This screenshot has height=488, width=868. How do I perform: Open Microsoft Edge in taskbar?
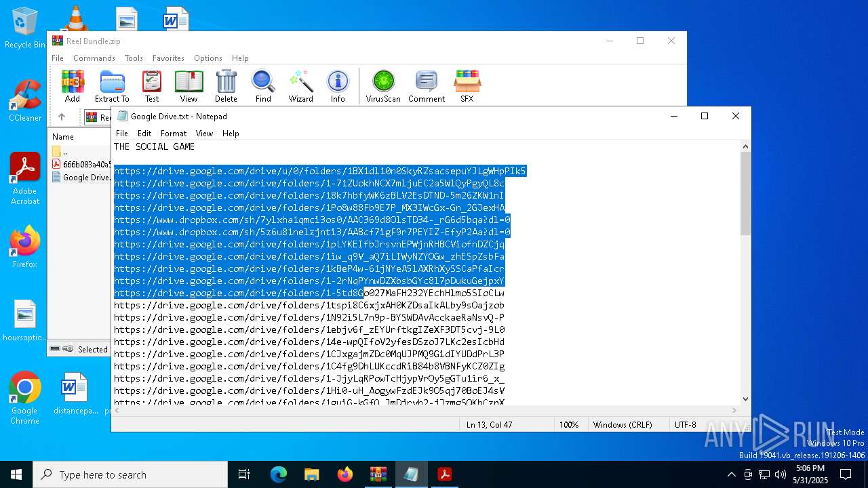click(279, 474)
